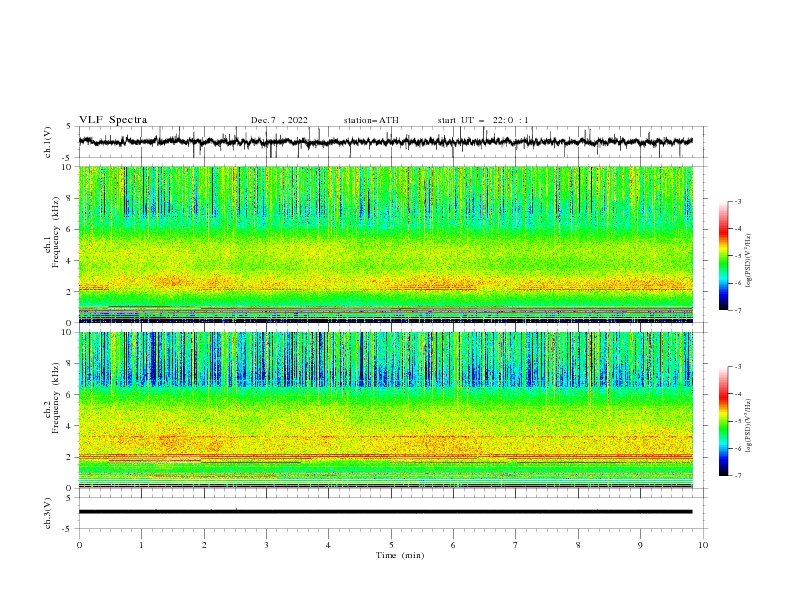Click inside the ch.1 spectrogram panel
The image size is (792, 612).
tap(385, 244)
